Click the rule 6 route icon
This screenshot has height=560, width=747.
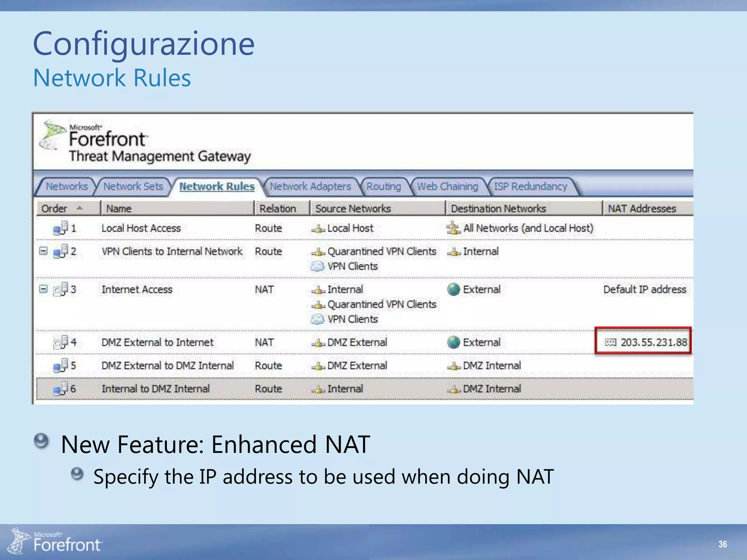tap(61, 389)
